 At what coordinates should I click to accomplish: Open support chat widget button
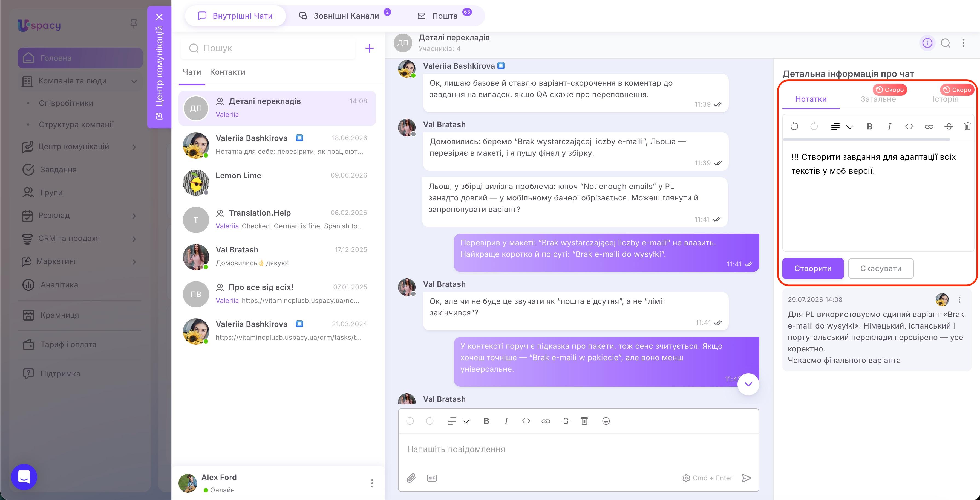pos(24,477)
